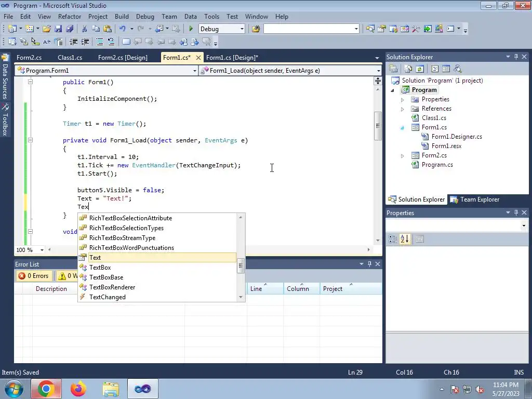Click the Windows Start button
532x399 pixels.
14,389
